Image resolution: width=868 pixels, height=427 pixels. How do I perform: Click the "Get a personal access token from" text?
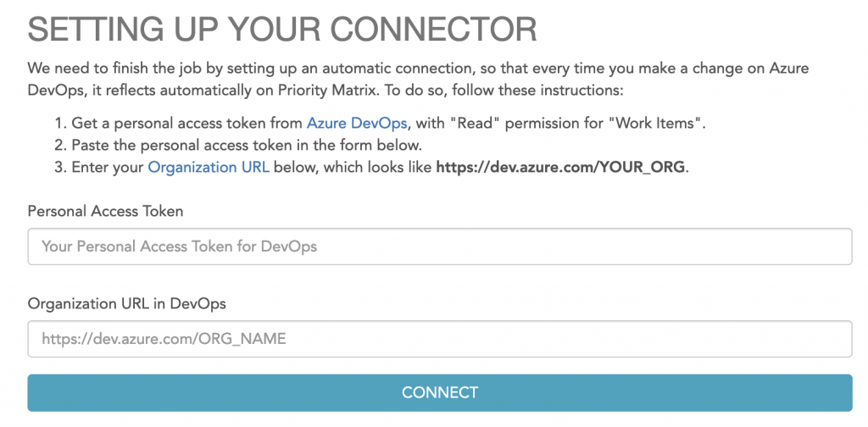coord(186,123)
